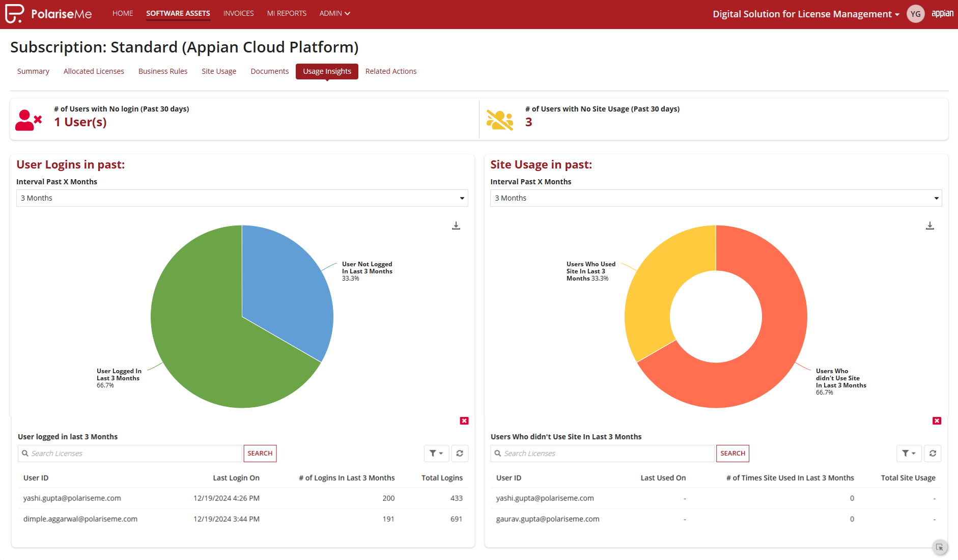Image resolution: width=958 pixels, height=560 pixels.
Task: Sort by # of Logins In Last 3 Months
Action: pyautogui.click(x=347, y=478)
